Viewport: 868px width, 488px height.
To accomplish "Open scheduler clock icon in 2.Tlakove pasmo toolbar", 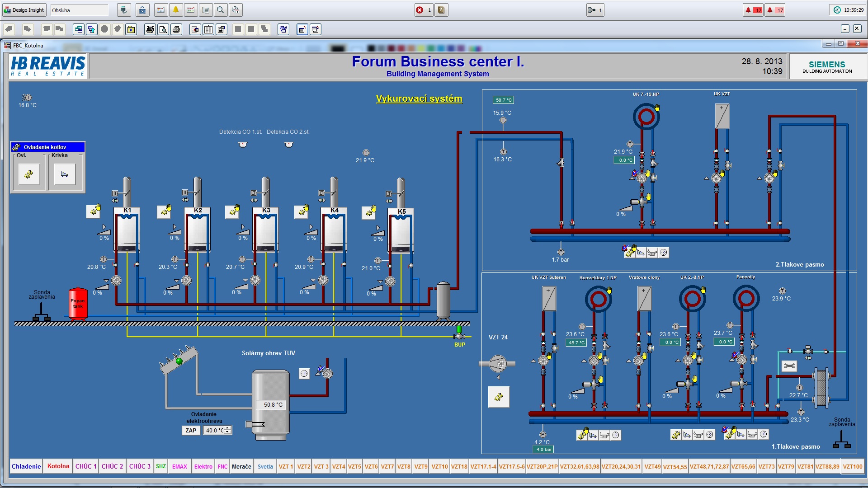I will (663, 253).
